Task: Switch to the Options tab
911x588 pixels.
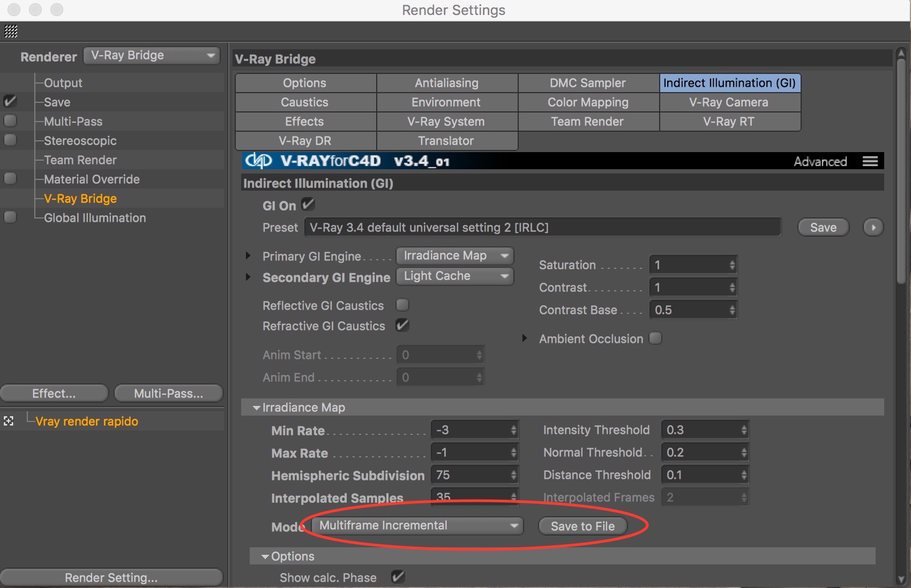Action: tap(305, 83)
